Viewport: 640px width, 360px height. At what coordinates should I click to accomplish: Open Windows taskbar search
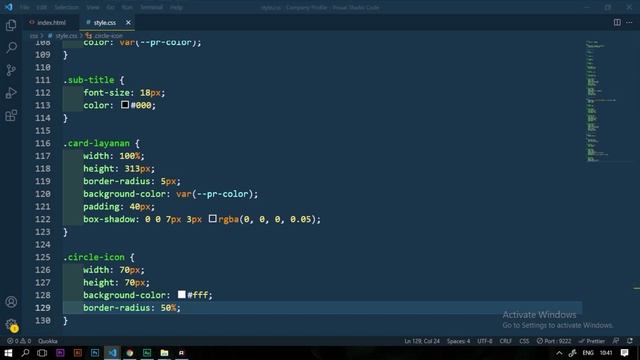(x=25, y=353)
